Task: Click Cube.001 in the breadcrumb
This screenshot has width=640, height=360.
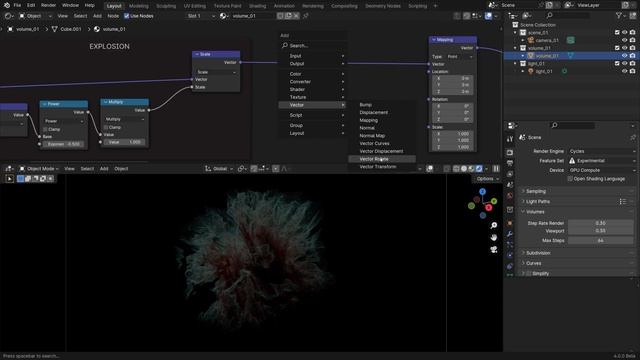Action: 71,29
